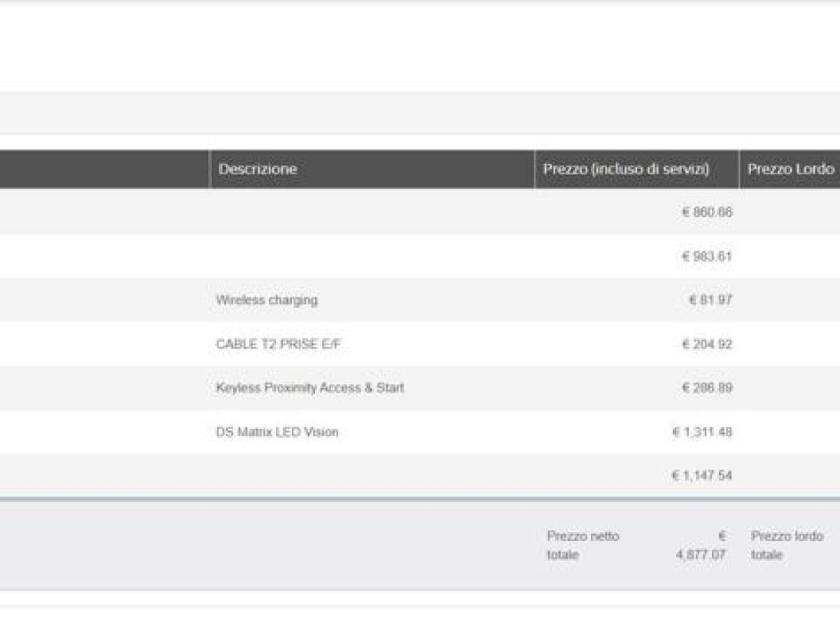Select the € 1,311.48 price value

(x=701, y=432)
